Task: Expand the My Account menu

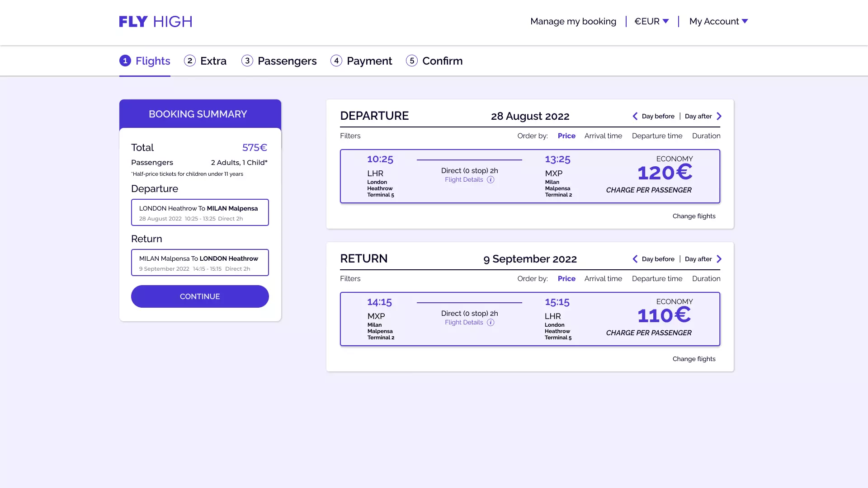Action: point(718,21)
